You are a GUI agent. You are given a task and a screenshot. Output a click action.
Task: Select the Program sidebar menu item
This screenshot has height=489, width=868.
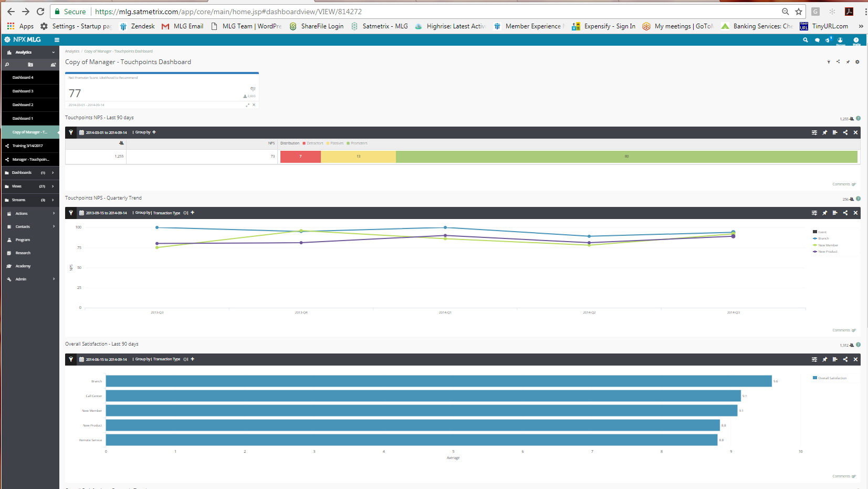point(23,240)
